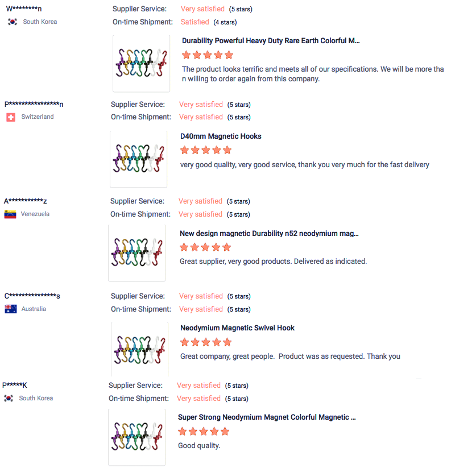Viewport: 451px width, 476px height.
Task: Open the Durability Powerful Heavy Duty Rare Earth product
Action: click(x=271, y=41)
